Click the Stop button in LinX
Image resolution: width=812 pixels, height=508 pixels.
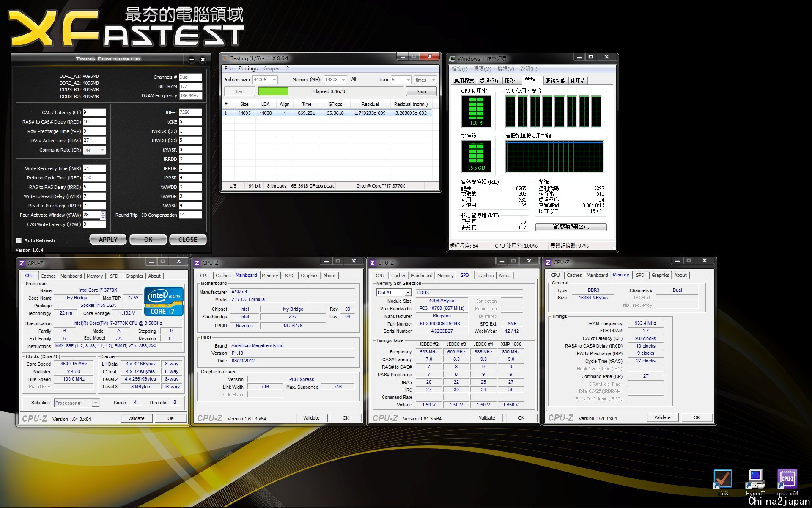(421, 91)
